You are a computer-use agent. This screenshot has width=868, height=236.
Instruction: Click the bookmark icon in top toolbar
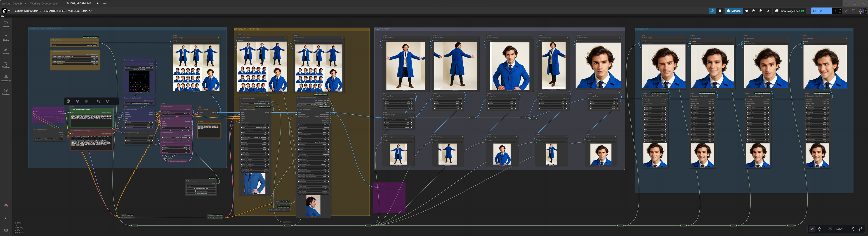pyautogui.click(x=720, y=11)
